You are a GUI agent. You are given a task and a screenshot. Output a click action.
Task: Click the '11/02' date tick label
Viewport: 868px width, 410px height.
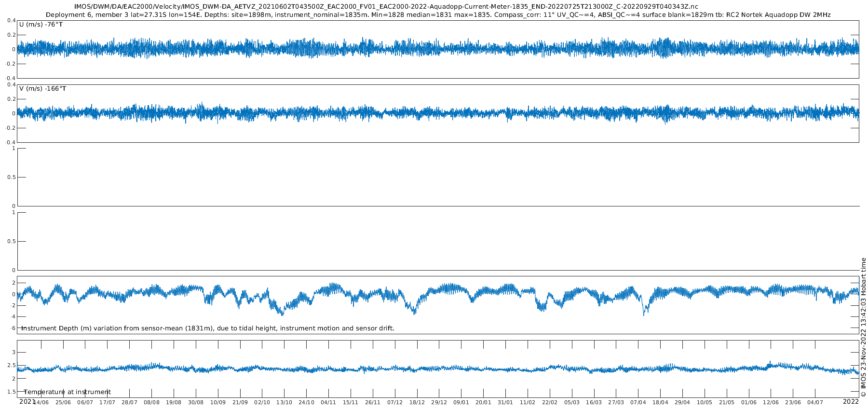(528, 402)
